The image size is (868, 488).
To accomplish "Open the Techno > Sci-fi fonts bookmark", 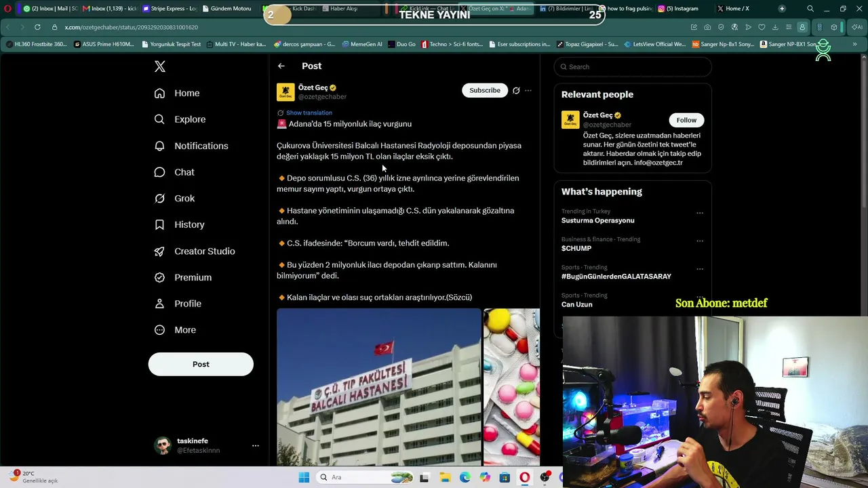I will pyautogui.click(x=452, y=44).
